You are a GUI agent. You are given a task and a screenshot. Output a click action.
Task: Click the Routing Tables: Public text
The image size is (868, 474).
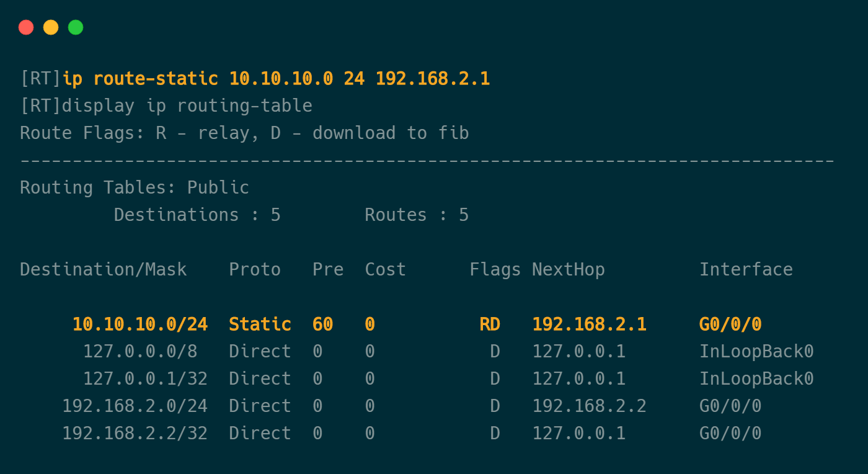click(x=135, y=188)
